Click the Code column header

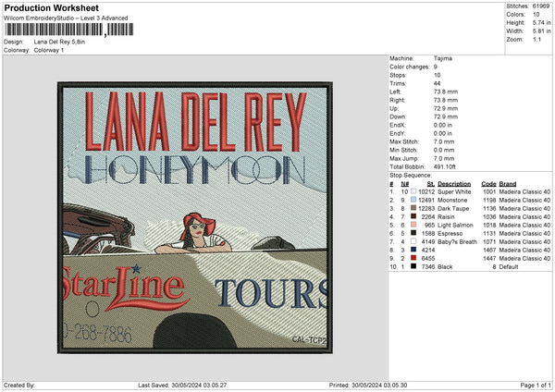pos(488,184)
